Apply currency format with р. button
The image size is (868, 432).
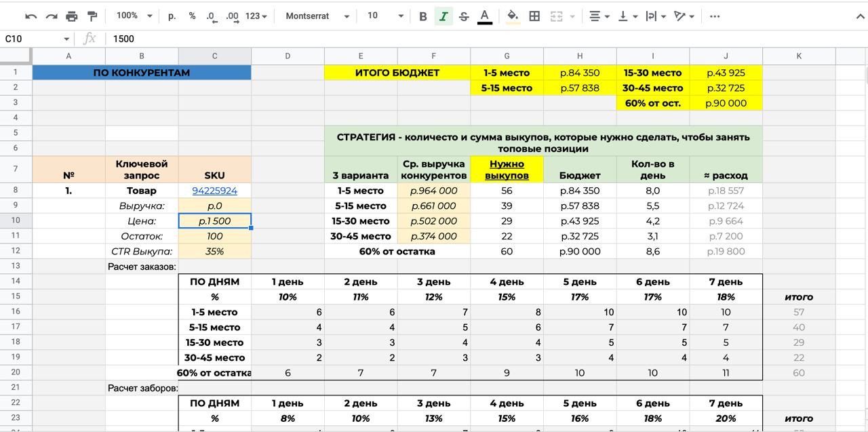point(172,16)
